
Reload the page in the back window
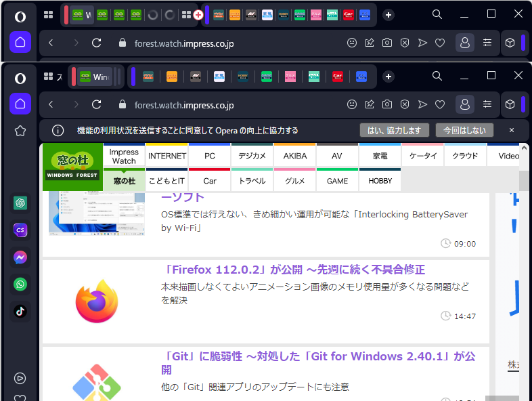click(97, 43)
